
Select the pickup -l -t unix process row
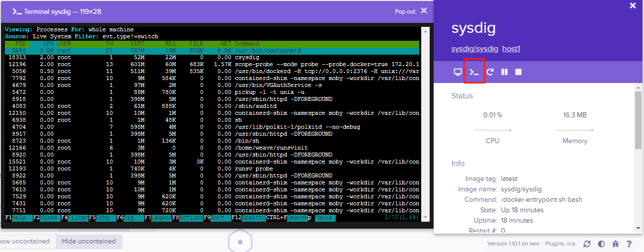[x=212, y=92]
